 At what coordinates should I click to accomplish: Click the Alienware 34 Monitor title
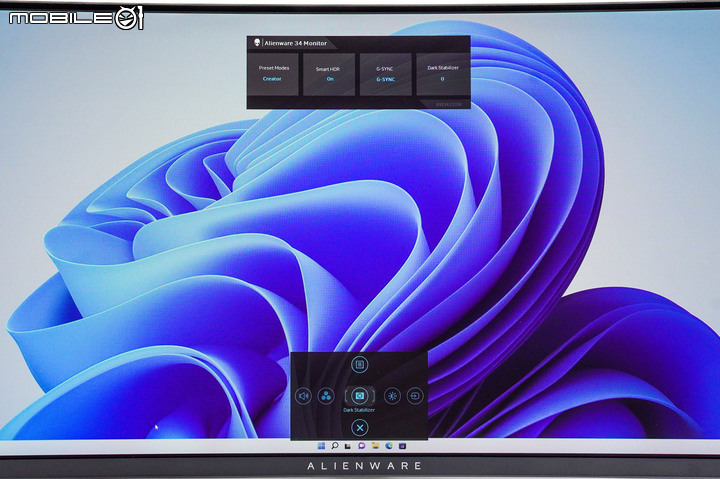(295, 43)
